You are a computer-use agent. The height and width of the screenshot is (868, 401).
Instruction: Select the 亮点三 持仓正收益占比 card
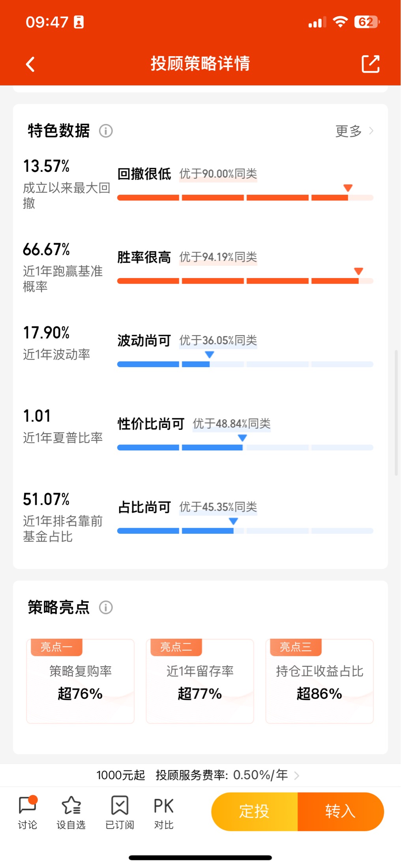click(319, 681)
